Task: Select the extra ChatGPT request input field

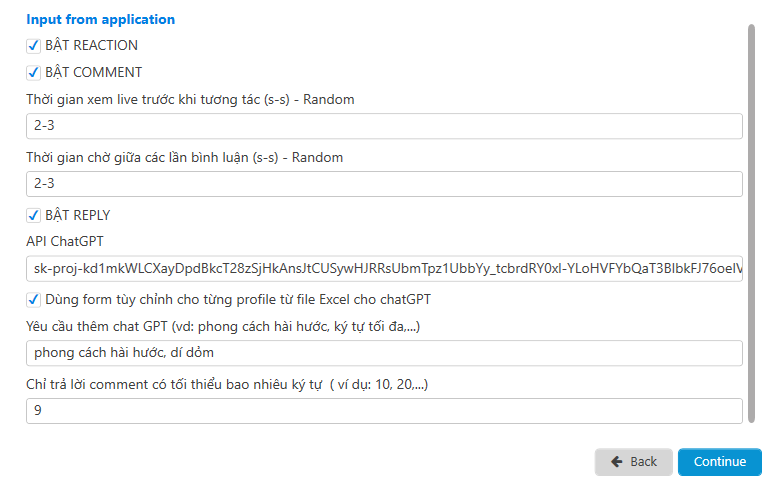Action: [384, 353]
